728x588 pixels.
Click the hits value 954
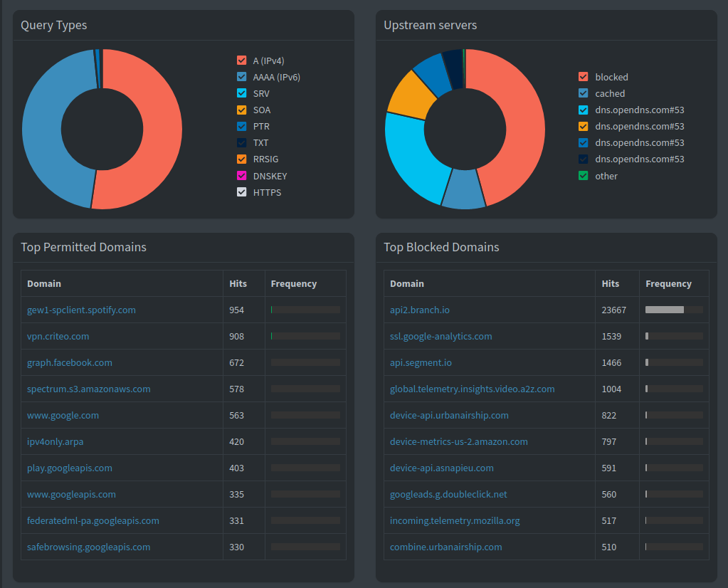236,310
